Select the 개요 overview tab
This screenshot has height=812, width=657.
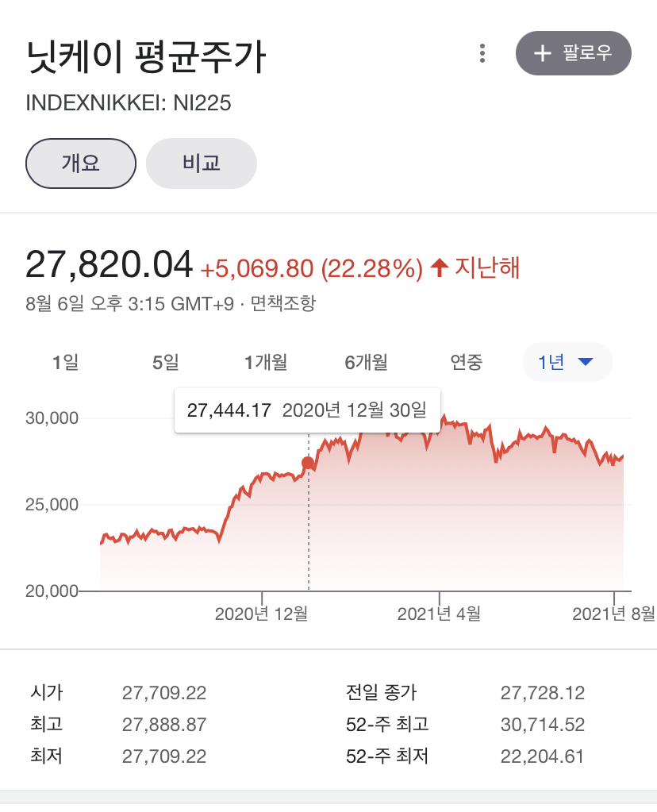click(x=81, y=164)
